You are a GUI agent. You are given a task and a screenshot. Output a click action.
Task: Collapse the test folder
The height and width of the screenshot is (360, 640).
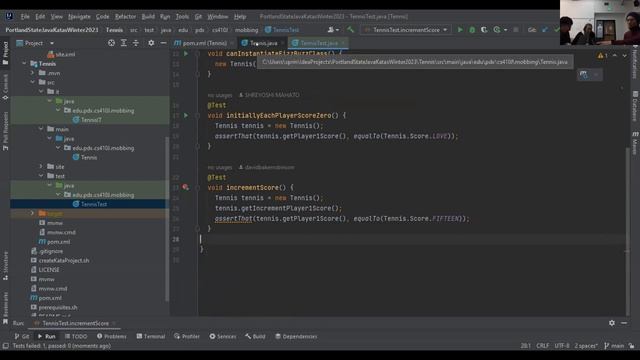click(41, 176)
